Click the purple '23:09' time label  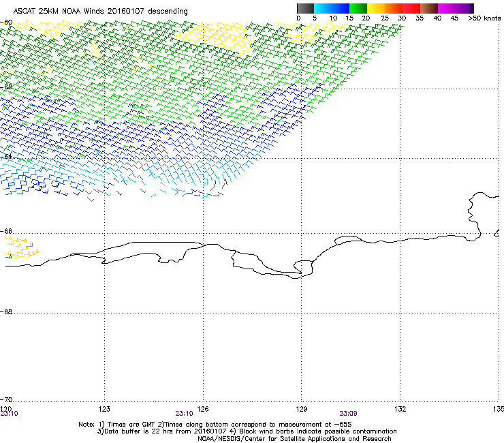pos(349,414)
